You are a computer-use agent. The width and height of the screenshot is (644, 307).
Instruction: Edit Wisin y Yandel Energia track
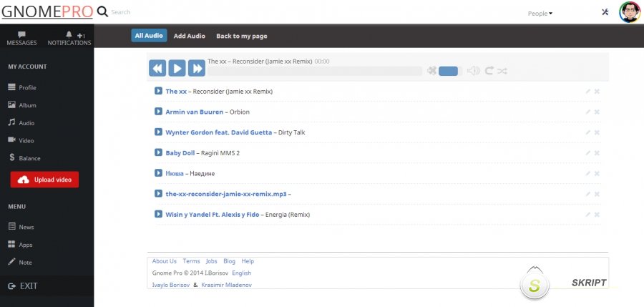coord(587,215)
